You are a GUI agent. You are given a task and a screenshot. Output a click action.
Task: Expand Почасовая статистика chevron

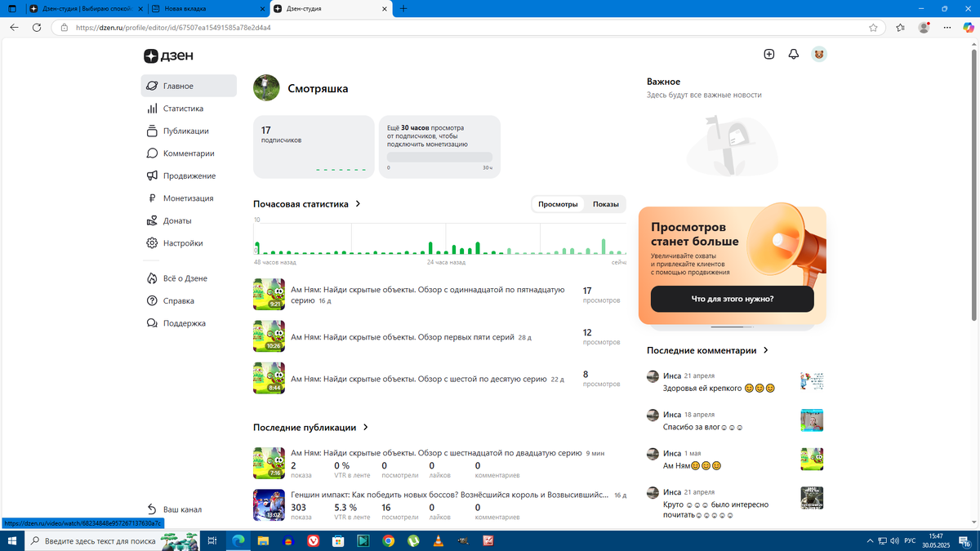[359, 204]
